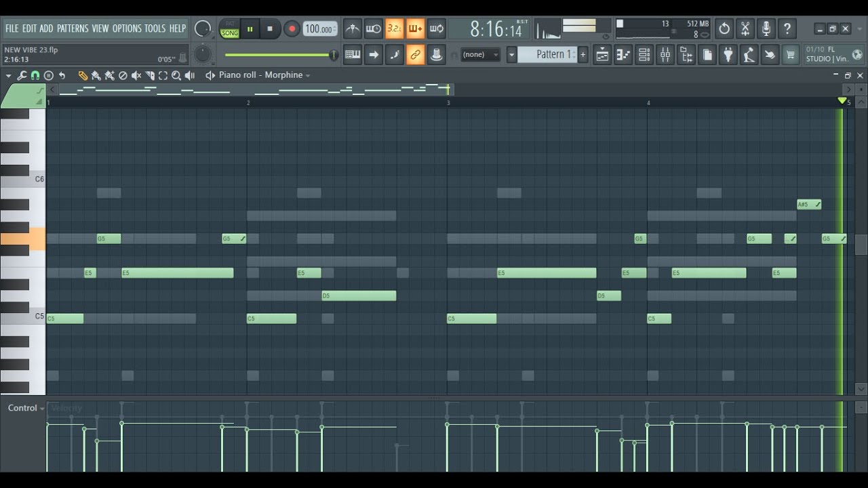Select the pencil draw tool

83,75
